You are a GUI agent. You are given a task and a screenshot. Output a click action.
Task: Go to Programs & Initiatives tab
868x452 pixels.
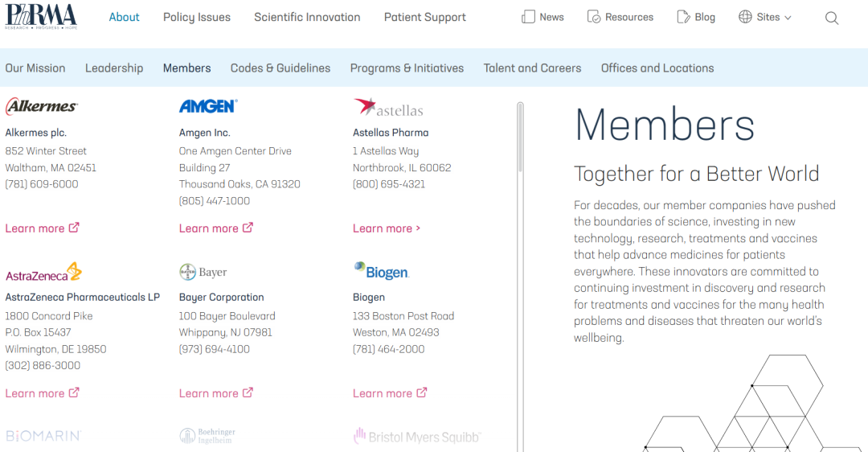pos(407,68)
